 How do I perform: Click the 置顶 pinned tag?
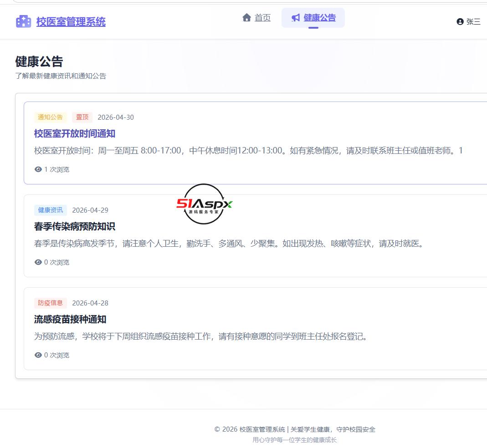(82, 117)
